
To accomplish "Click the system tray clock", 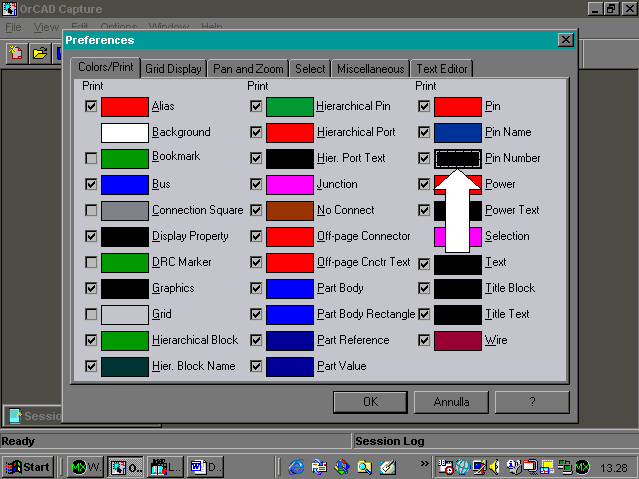I will coord(614,468).
